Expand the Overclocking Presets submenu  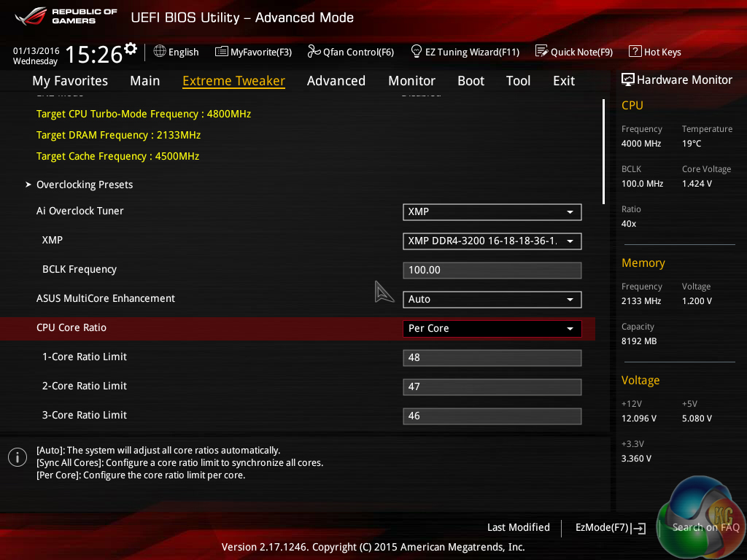(x=85, y=184)
